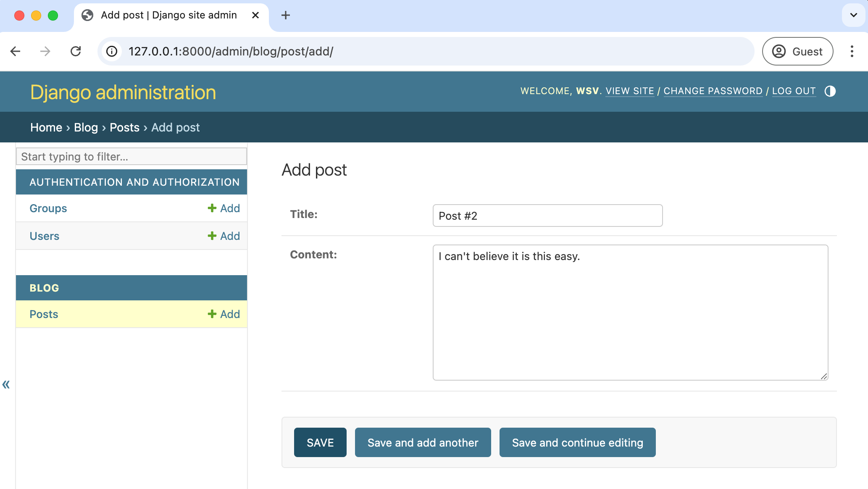Click the browser back navigation arrow
Screen dimensions: 868x489
pos(16,51)
